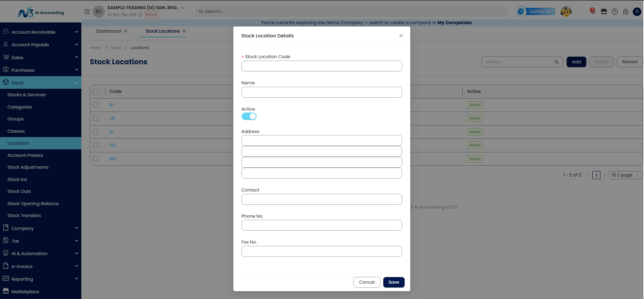Screen dimensions: 644x299
Task: Collapse the sidebar menu icon
Action: [x=87, y=12]
